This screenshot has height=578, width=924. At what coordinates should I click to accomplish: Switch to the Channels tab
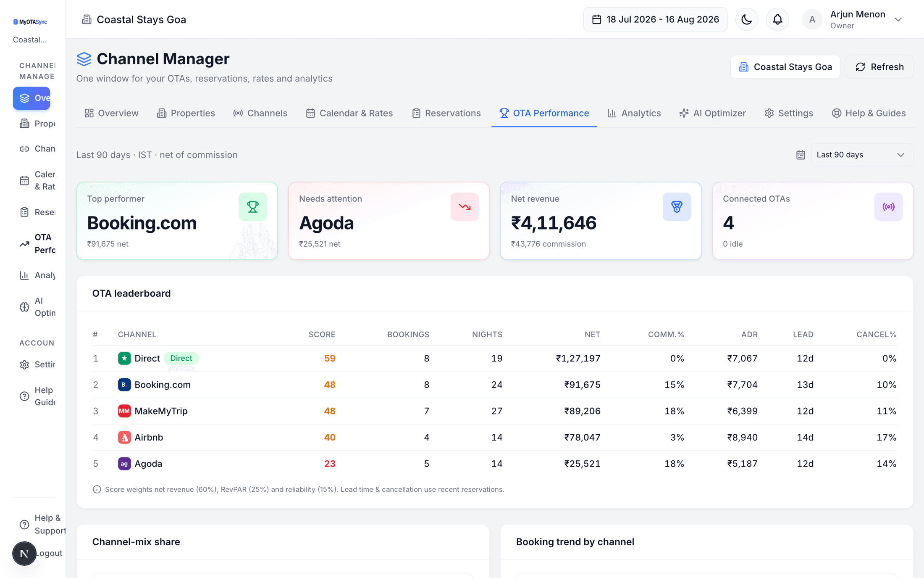tap(260, 113)
